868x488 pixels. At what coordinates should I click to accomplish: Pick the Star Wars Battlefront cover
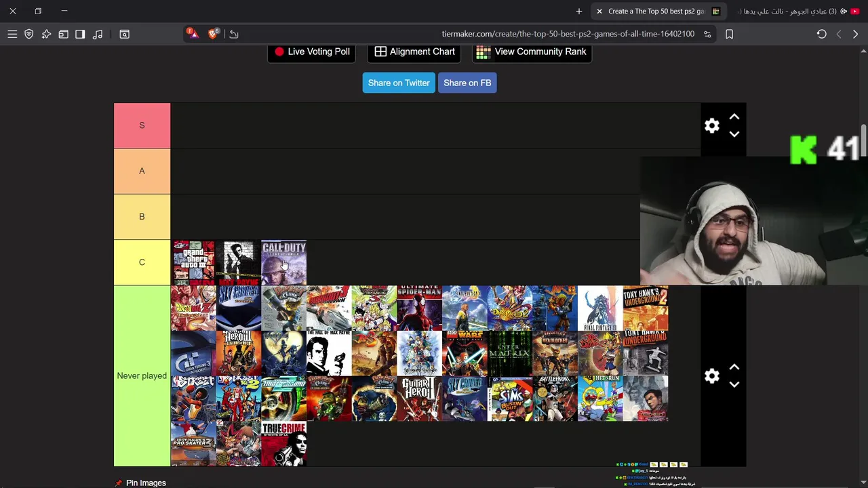coord(555,399)
